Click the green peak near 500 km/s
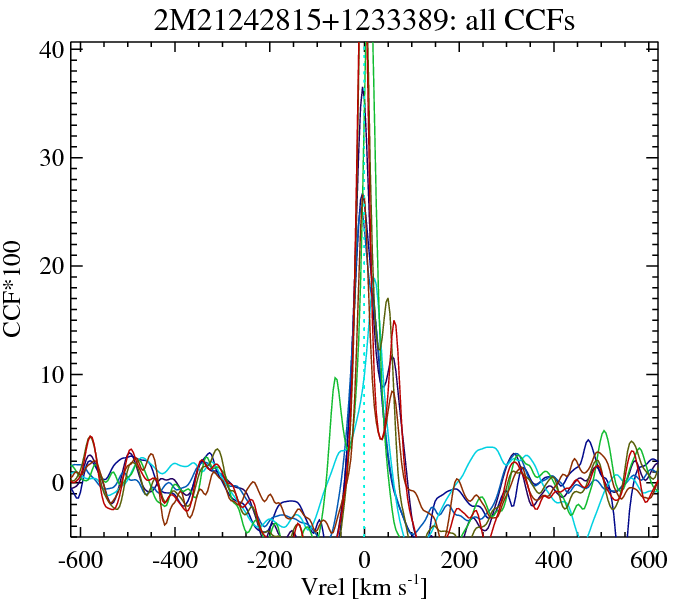The height and width of the screenshot is (600, 675). [x=603, y=431]
